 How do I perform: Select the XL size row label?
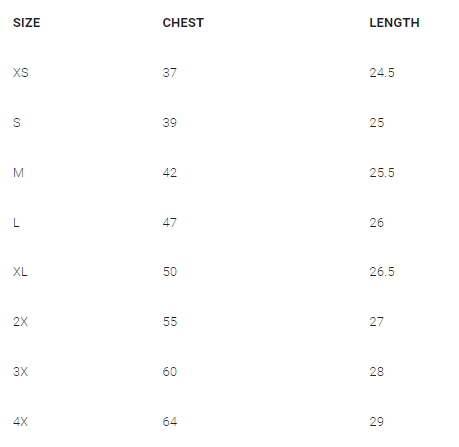pyautogui.click(x=20, y=272)
